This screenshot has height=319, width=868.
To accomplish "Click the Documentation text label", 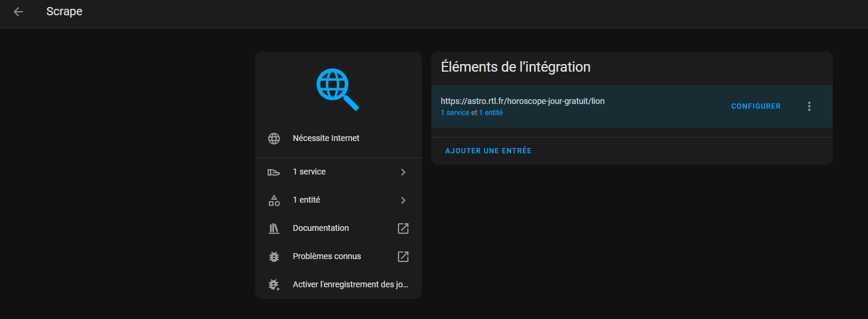I will [x=320, y=229].
